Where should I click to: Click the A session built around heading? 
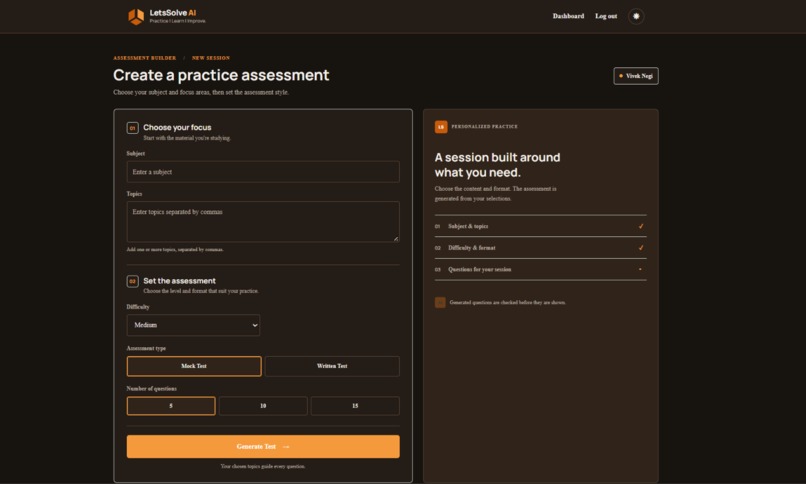point(497,165)
